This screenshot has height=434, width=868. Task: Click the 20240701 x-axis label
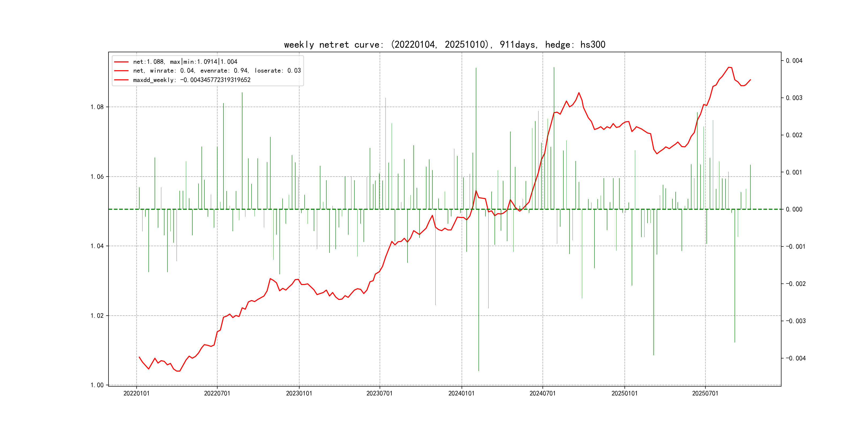pos(542,393)
